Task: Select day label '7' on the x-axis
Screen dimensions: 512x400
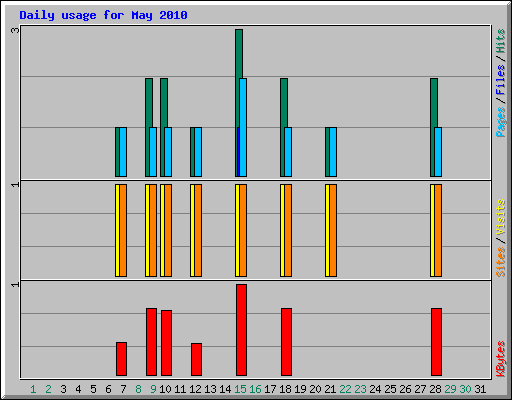Action: click(x=123, y=389)
